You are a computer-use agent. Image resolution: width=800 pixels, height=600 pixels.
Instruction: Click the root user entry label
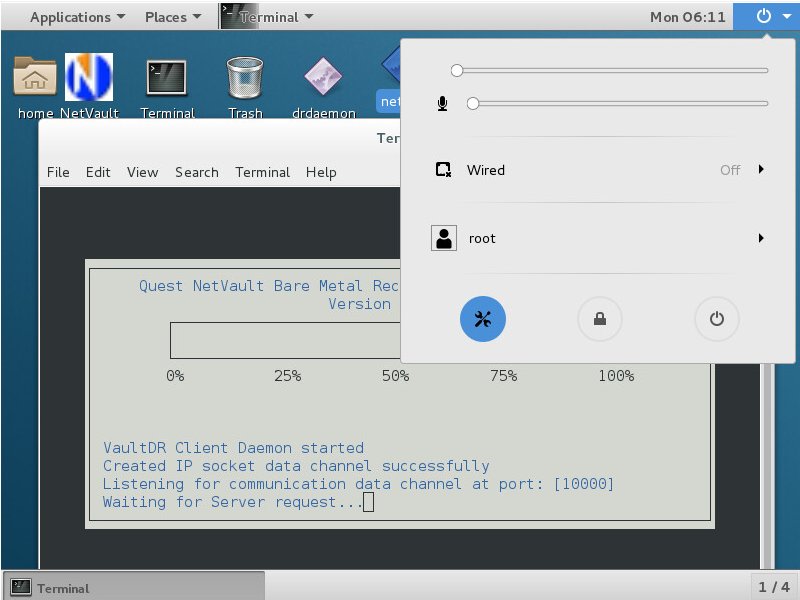coord(482,238)
